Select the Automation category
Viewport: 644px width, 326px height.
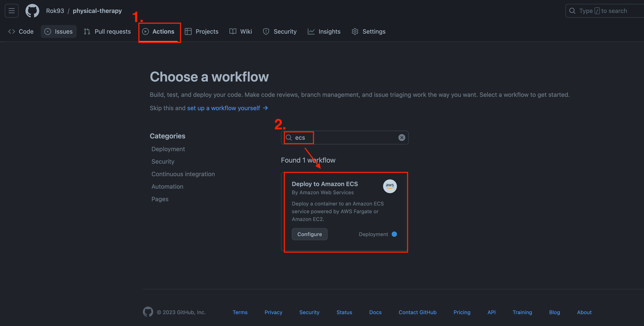[x=167, y=186]
